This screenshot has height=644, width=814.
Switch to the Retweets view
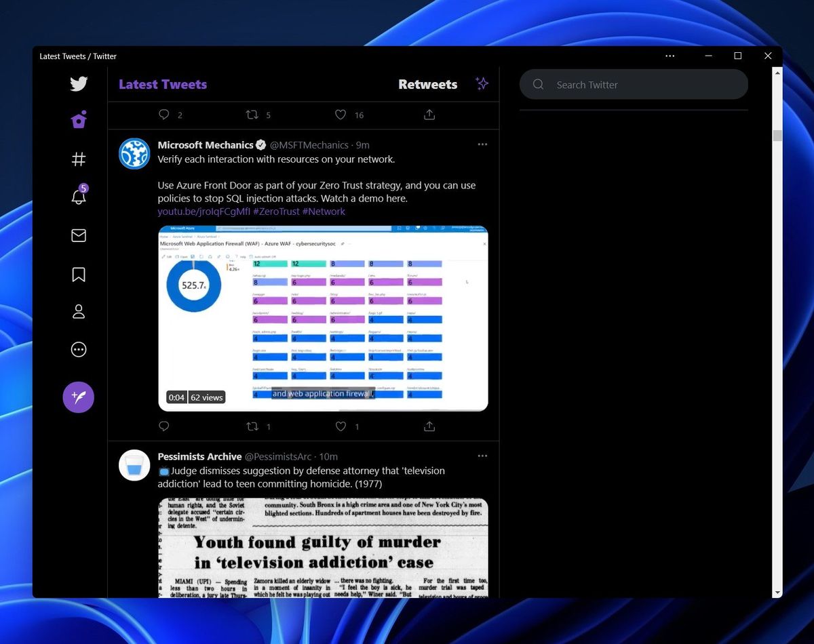(427, 84)
